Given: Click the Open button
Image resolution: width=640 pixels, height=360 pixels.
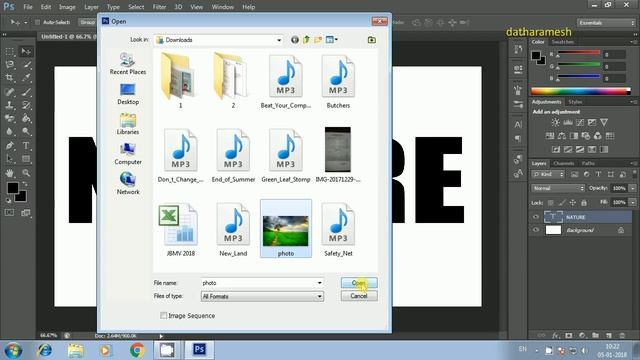Looking at the screenshot, I should [x=359, y=283].
